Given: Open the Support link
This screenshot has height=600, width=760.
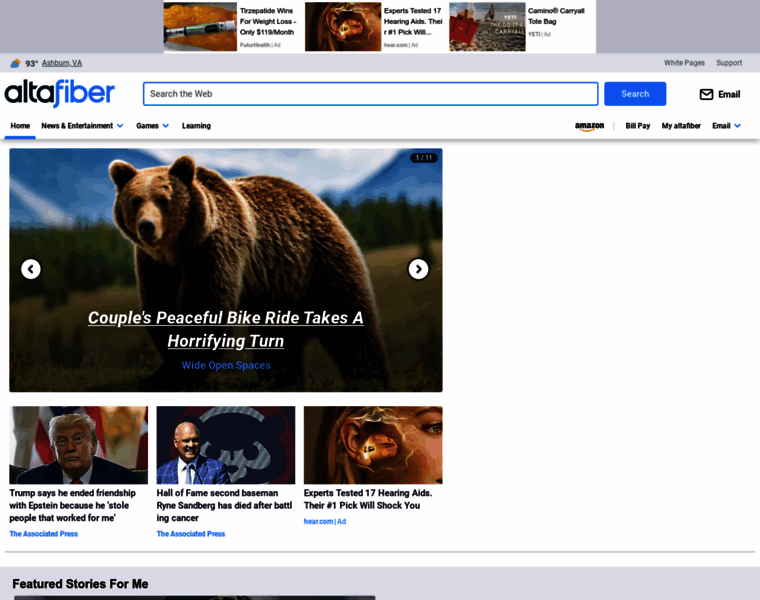Looking at the screenshot, I should coord(729,63).
